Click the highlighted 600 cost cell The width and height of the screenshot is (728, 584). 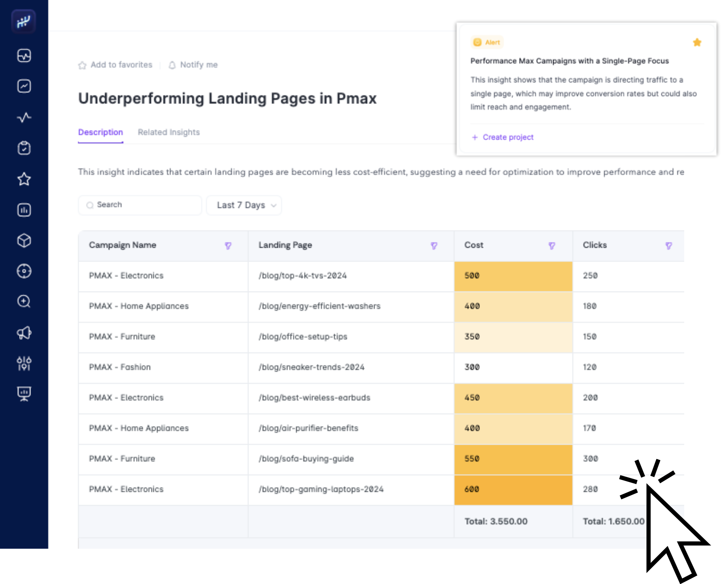tap(513, 490)
